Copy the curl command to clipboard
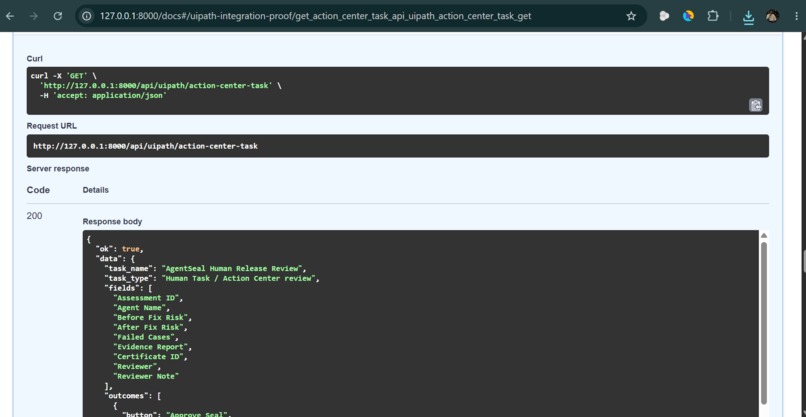This screenshot has width=806, height=417. pos(756,105)
